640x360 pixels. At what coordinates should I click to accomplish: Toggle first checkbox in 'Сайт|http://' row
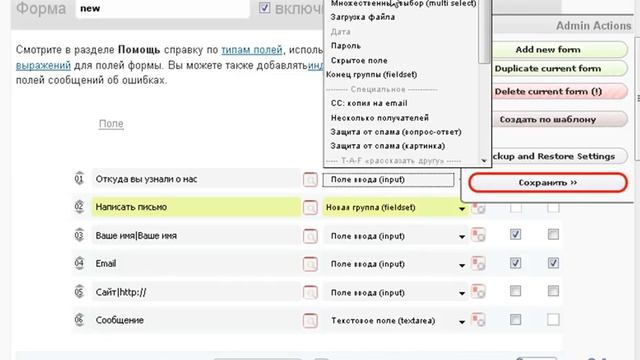click(516, 291)
